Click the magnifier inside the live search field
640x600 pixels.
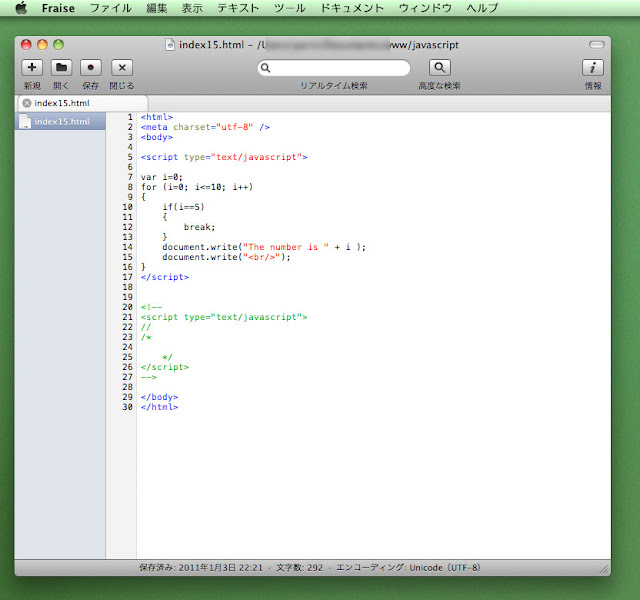pyautogui.click(x=265, y=68)
